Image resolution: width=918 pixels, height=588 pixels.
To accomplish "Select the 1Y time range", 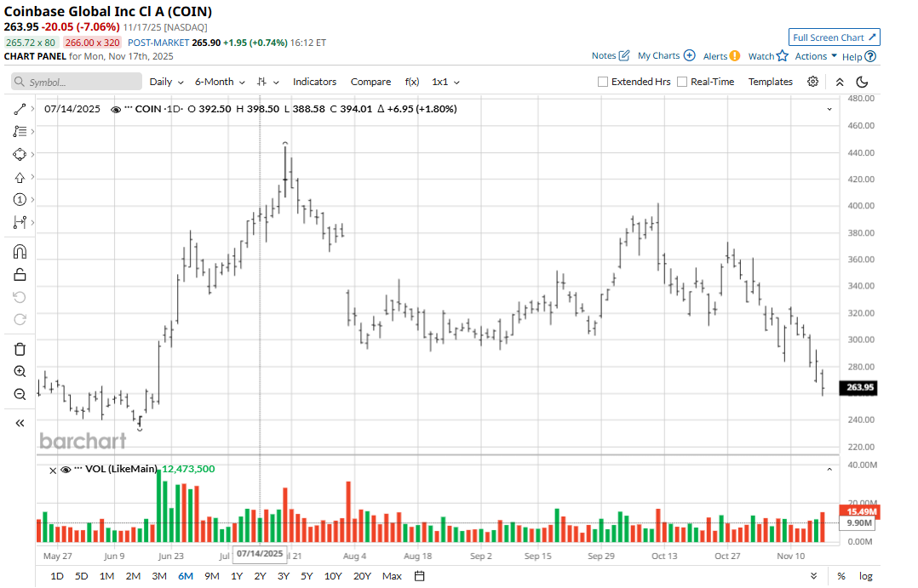I will point(237,576).
